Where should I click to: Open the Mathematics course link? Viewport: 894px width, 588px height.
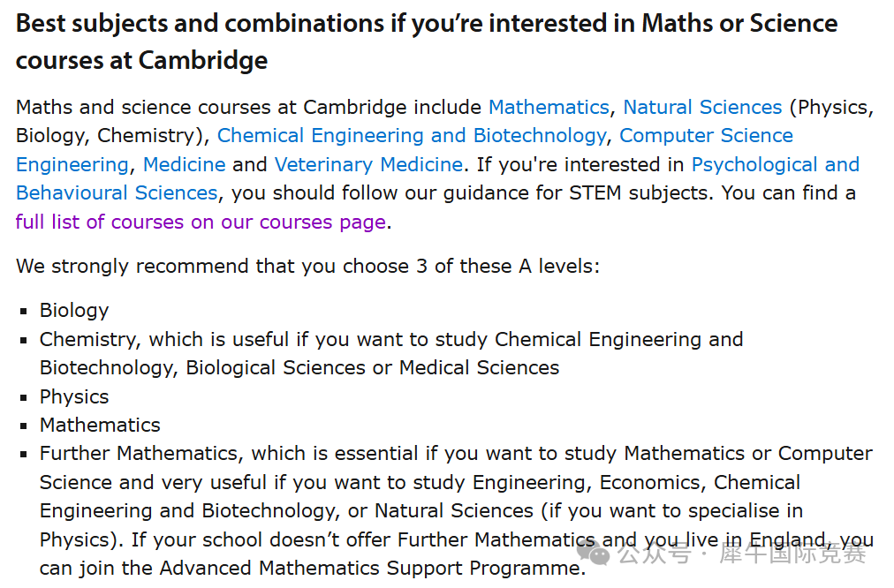coord(549,107)
